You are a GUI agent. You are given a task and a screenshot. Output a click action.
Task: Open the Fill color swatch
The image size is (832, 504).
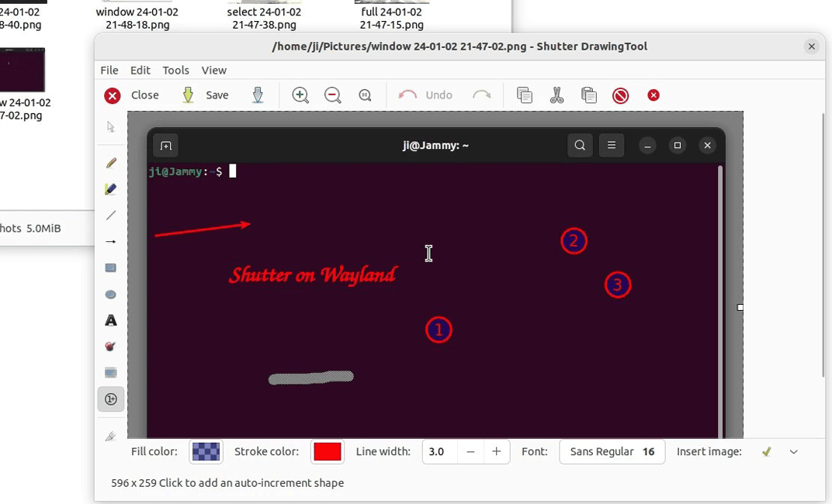pyautogui.click(x=206, y=451)
